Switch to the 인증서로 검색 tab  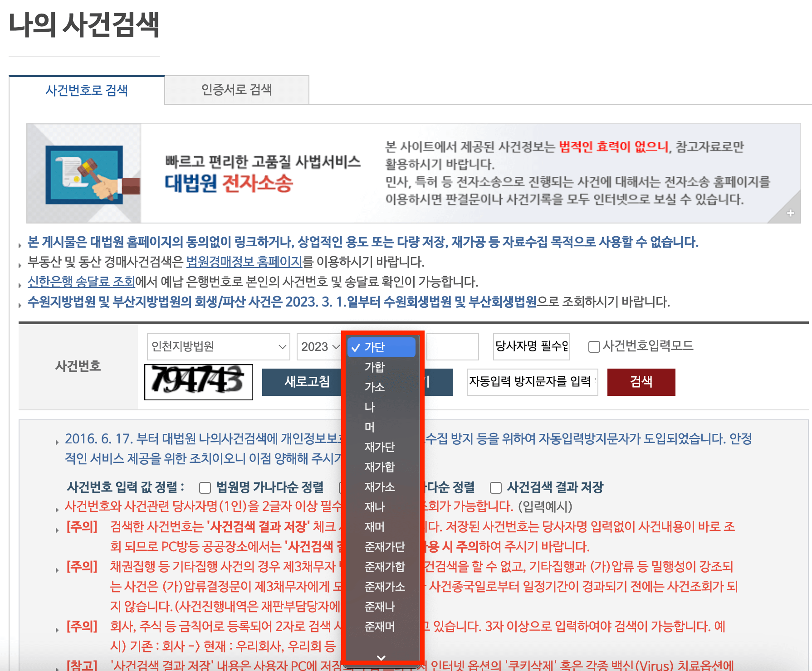236,90
